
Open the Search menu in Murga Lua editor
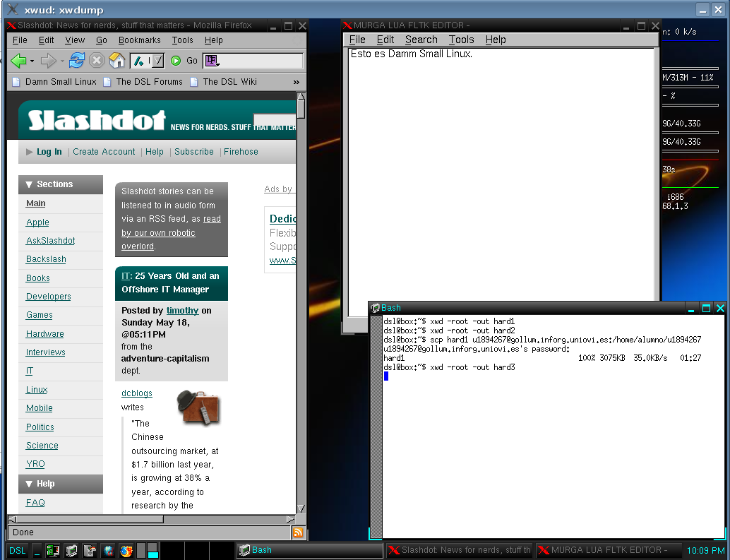pyautogui.click(x=421, y=40)
